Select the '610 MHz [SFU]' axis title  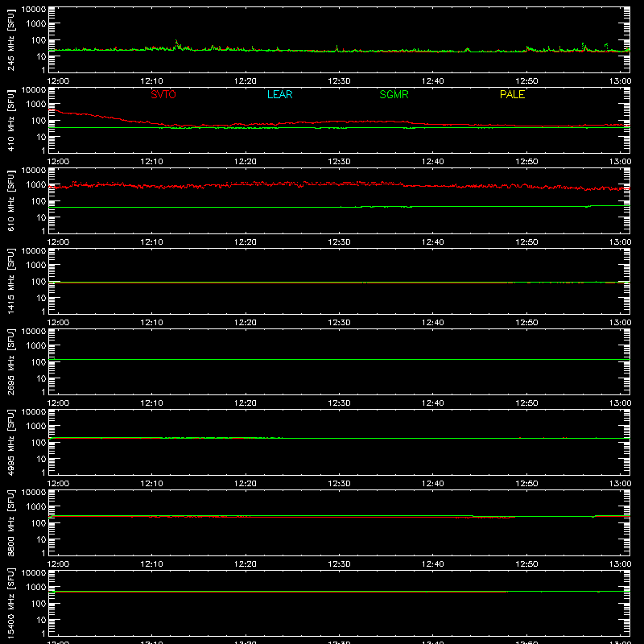[11, 200]
